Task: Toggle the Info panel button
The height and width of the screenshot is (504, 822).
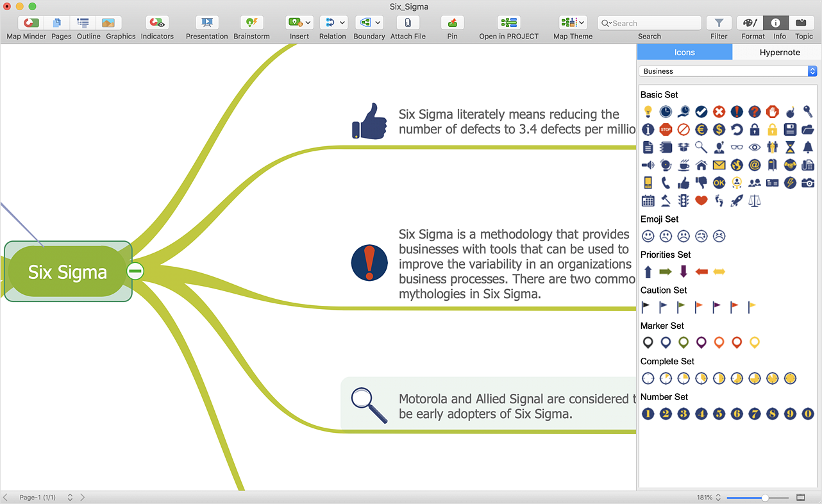Action: pos(776,23)
